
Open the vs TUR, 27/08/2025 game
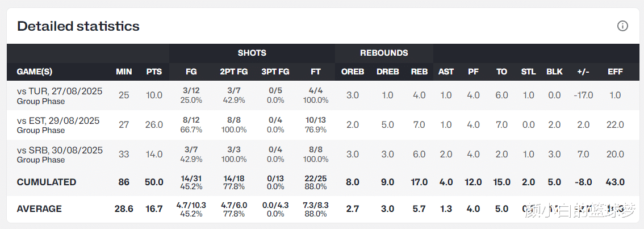tap(60, 91)
